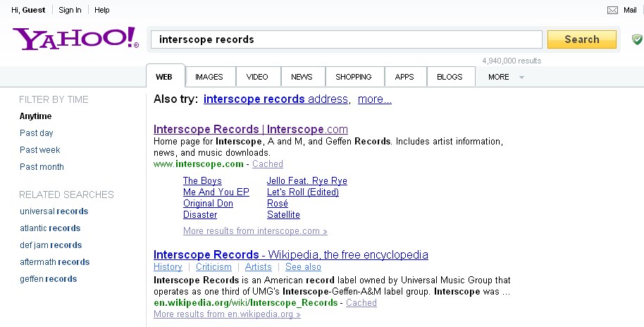Expand the MORE dropdown arrow
Image resolution: width=644 pixels, height=327 pixels.
point(521,78)
